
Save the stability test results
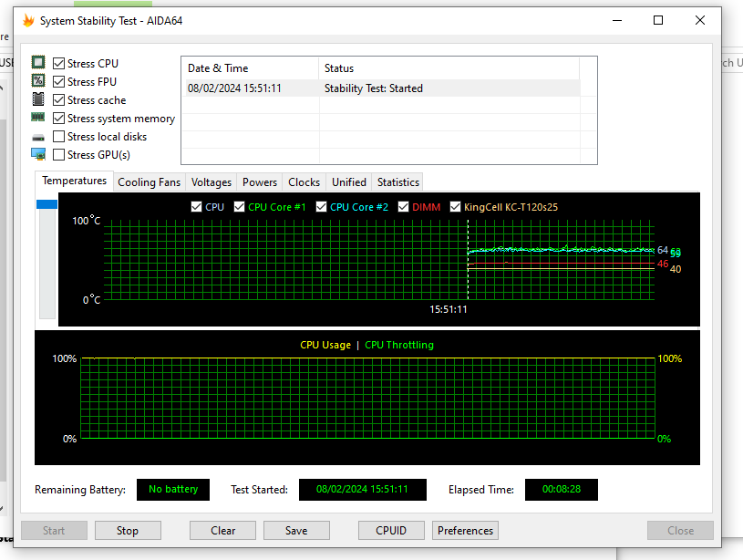pyautogui.click(x=296, y=531)
